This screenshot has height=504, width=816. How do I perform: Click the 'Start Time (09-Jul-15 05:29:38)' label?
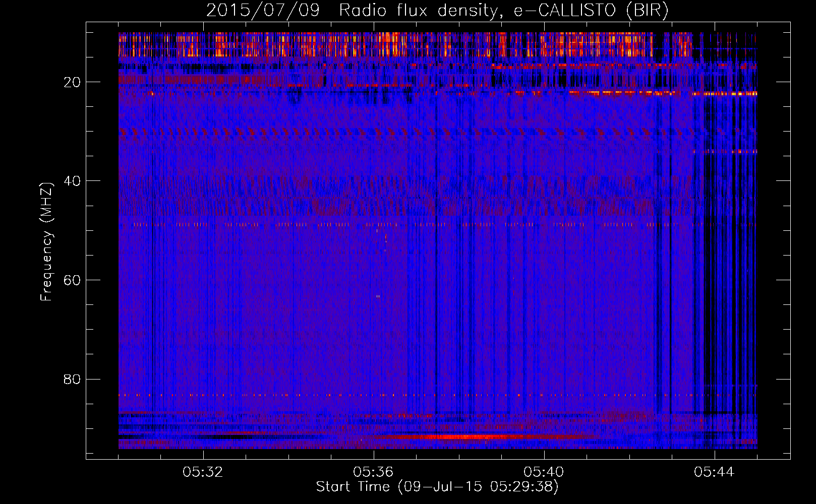click(x=437, y=487)
